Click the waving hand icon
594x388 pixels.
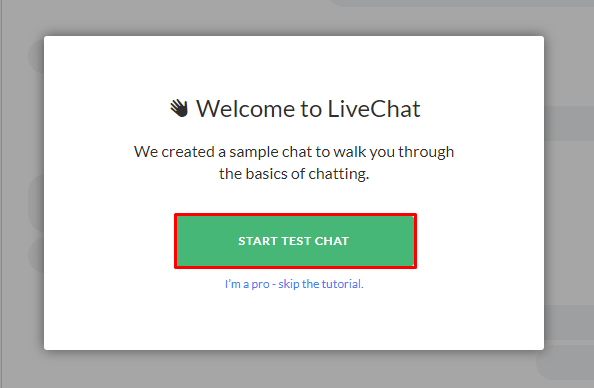pyautogui.click(x=179, y=108)
